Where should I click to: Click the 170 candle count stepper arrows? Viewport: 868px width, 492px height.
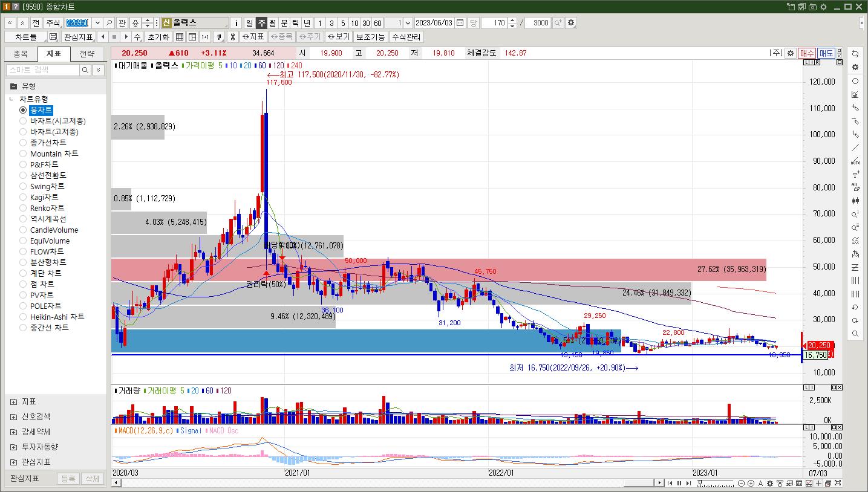tap(512, 23)
